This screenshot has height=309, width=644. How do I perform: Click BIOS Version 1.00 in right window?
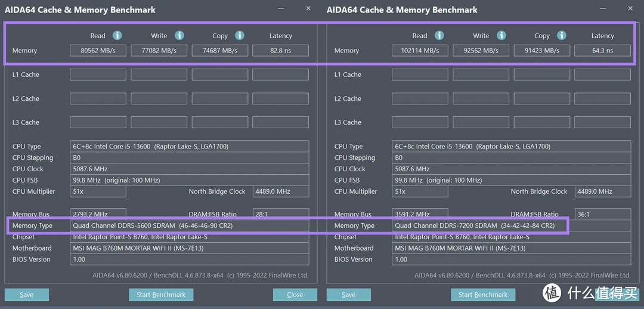tap(512, 259)
